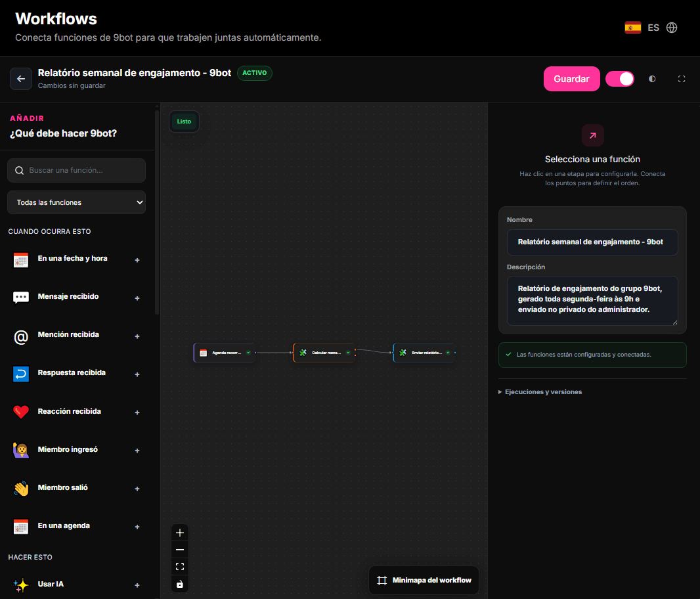Add Mensaje recibido with the plus
700x599 pixels.
tap(137, 298)
